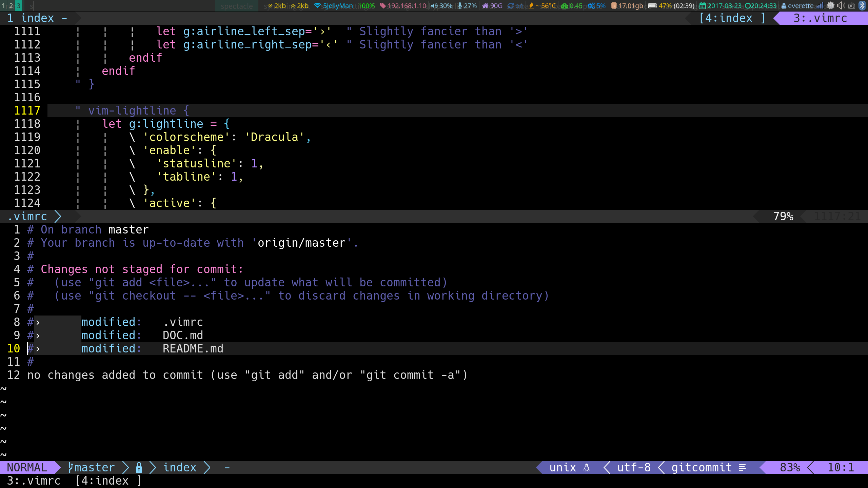868x488 pixels.
Task: Select the active workspace 3 indicator
Action: (18, 5)
